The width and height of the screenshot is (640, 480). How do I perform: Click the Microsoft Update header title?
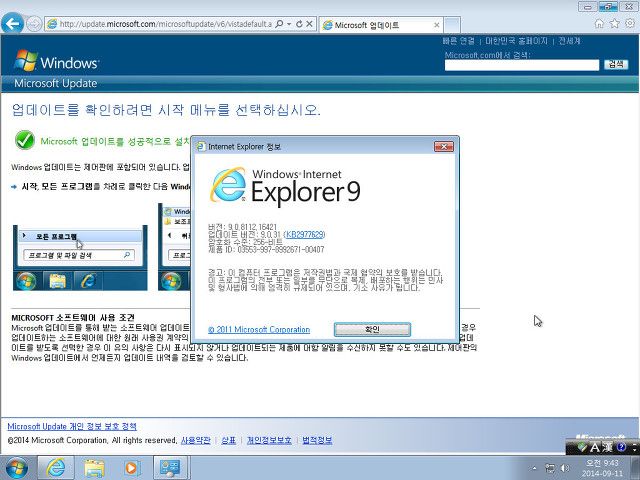click(56, 83)
